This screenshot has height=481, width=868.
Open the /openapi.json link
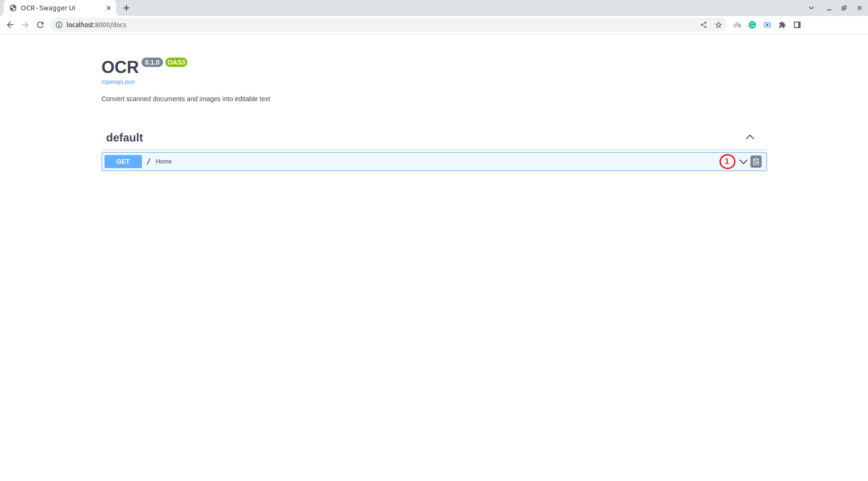[x=118, y=82]
